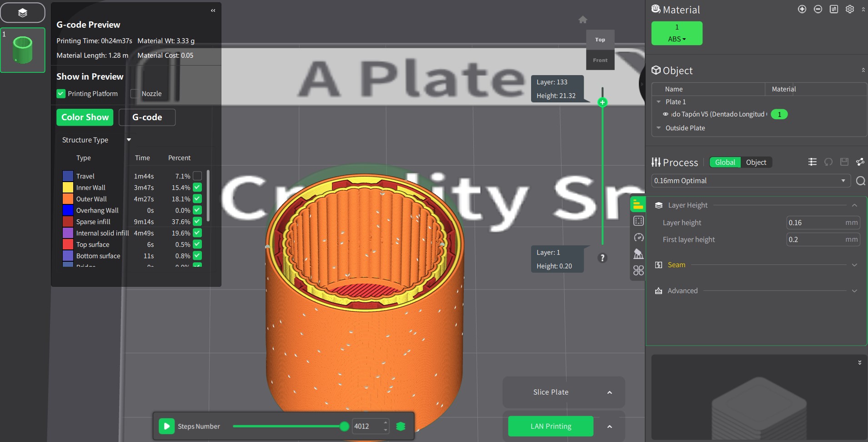Open Material settings gear

tap(850, 9)
